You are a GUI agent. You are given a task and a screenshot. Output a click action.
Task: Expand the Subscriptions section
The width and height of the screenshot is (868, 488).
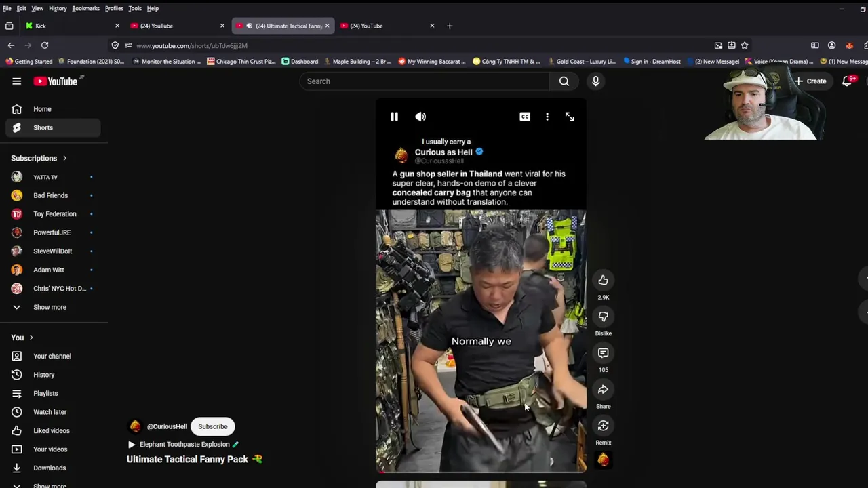point(39,158)
